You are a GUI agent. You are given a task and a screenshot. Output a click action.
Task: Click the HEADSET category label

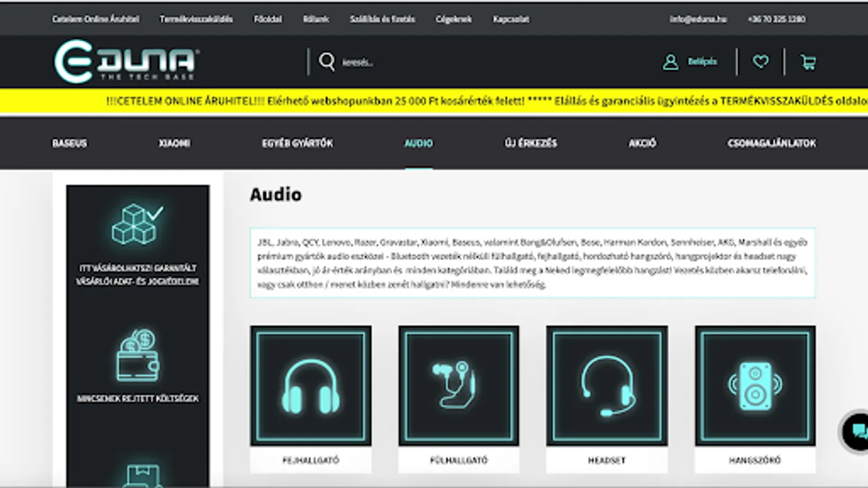(607, 460)
